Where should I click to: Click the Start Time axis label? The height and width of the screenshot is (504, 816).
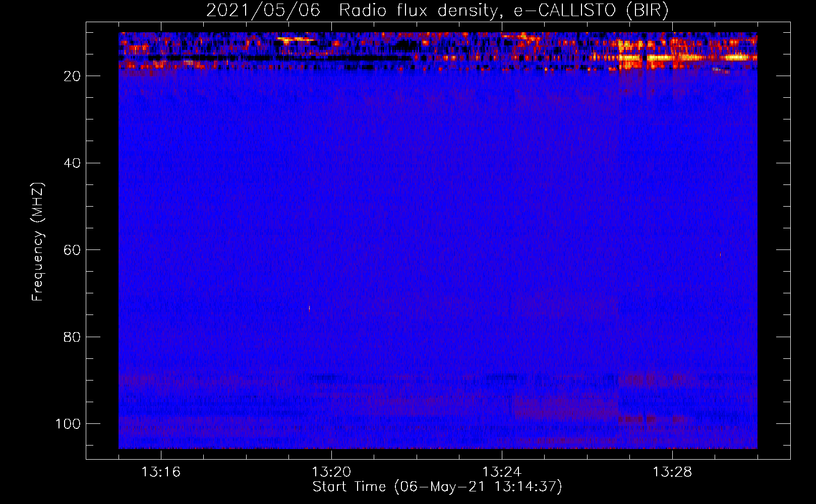(437, 487)
